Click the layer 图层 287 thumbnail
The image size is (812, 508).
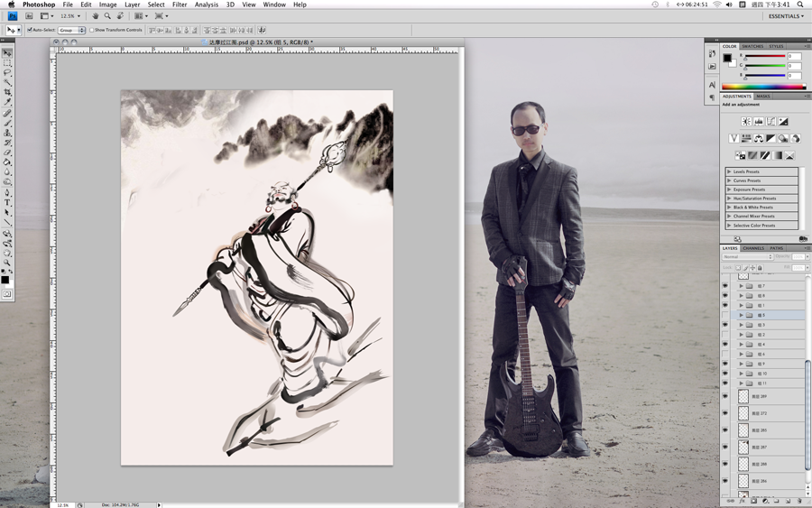[x=743, y=447]
